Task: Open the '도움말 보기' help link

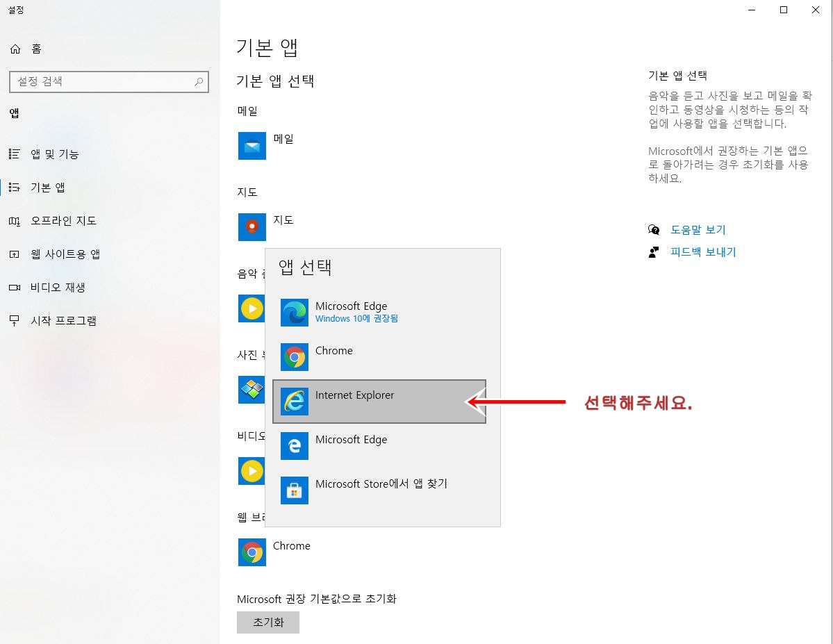Action: [x=698, y=229]
